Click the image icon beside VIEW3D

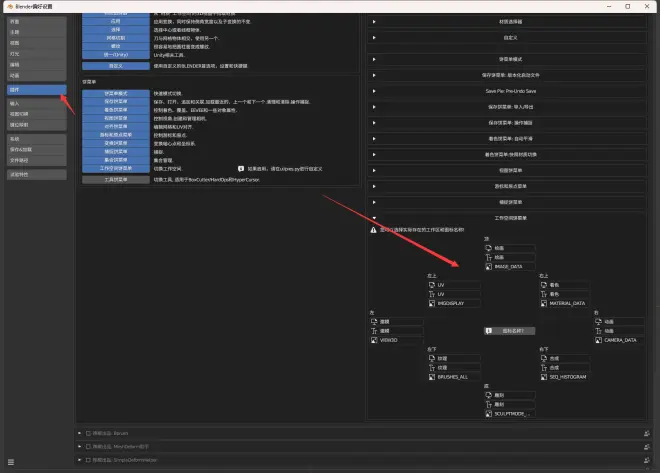pos(374,340)
